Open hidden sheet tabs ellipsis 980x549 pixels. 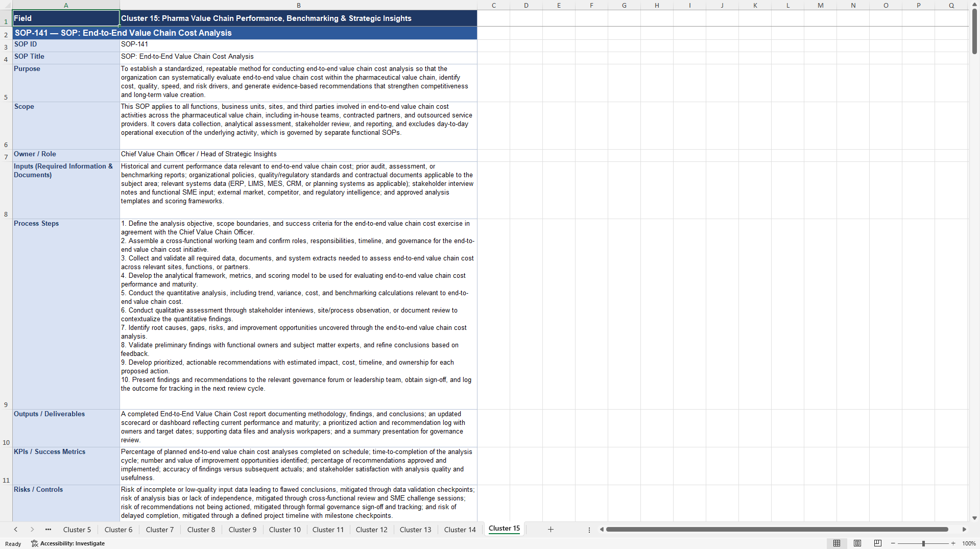tap(48, 530)
